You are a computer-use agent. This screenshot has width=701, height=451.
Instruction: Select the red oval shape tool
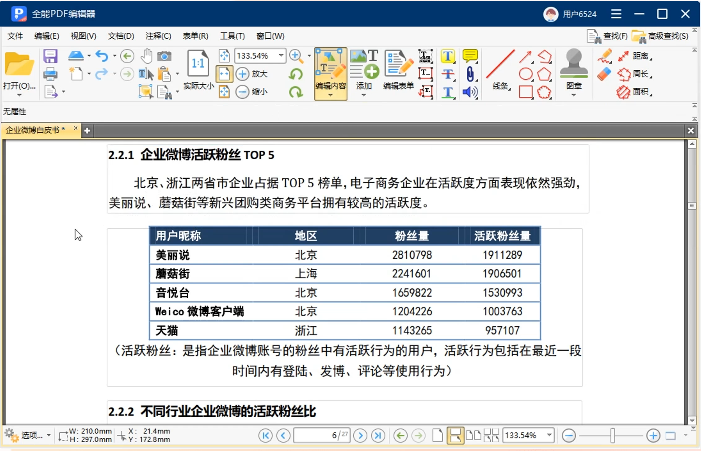pos(526,74)
